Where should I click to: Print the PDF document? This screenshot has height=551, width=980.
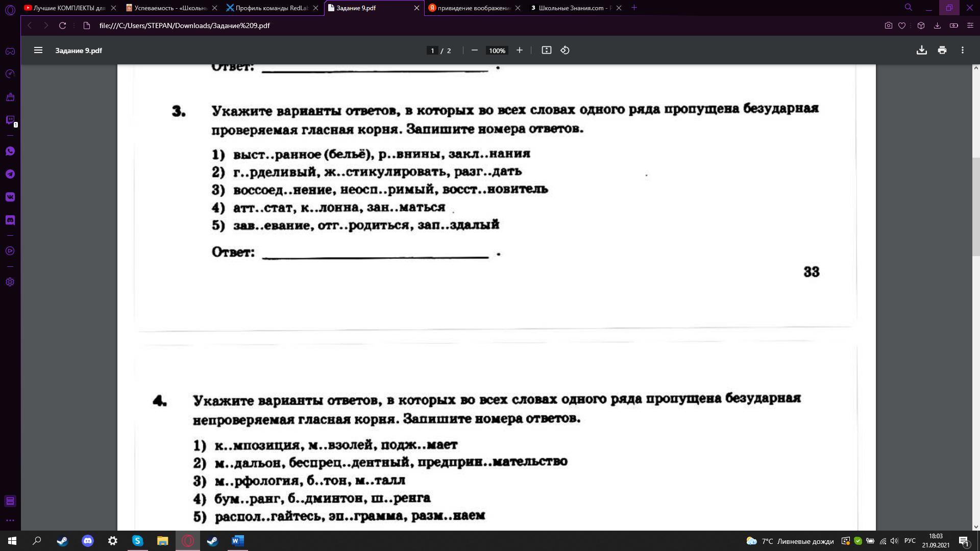point(942,50)
